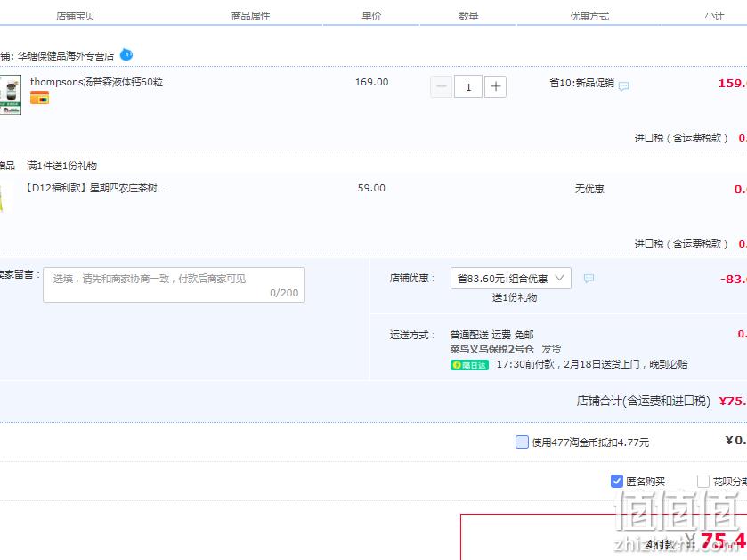Click the 商品属性 column header

(250, 16)
